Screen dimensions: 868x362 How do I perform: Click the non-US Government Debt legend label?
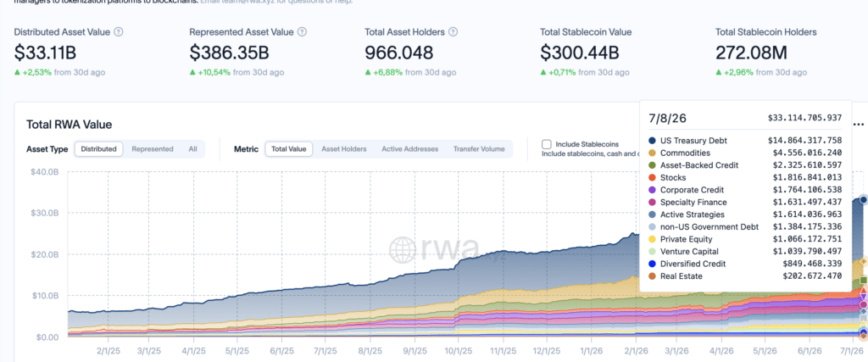[709, 226]
